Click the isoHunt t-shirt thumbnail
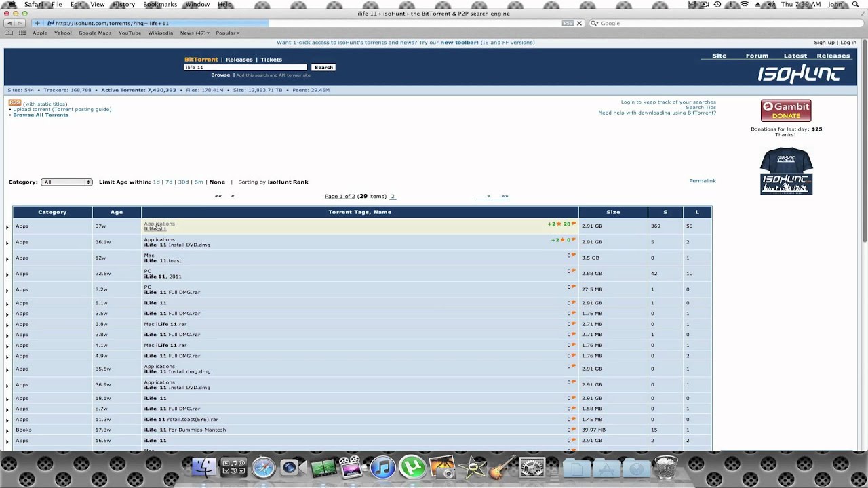This screenshot has height=488, width=868. coord(786,171)
